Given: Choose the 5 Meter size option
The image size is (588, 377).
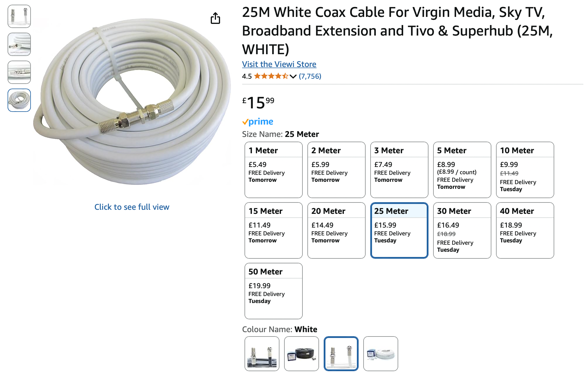Looking at the screenshot, I should (462, 170).
